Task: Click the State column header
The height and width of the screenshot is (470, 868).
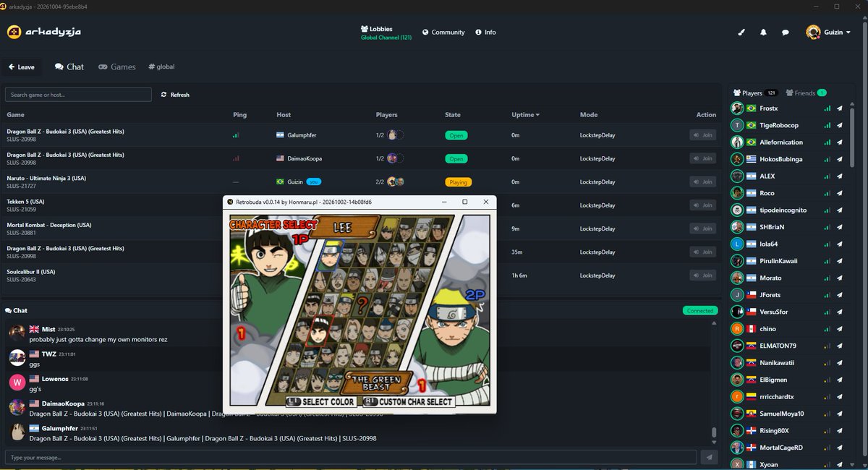Action: tap(453, 115)
